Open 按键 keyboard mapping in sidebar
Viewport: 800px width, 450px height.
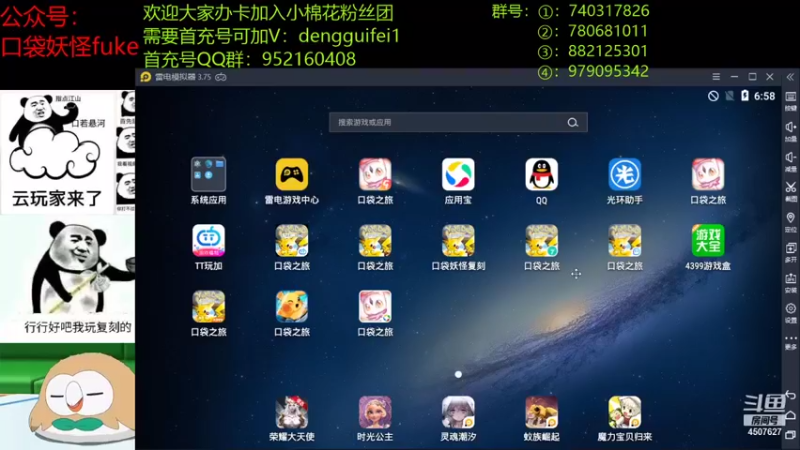click(x=790, y=101)
